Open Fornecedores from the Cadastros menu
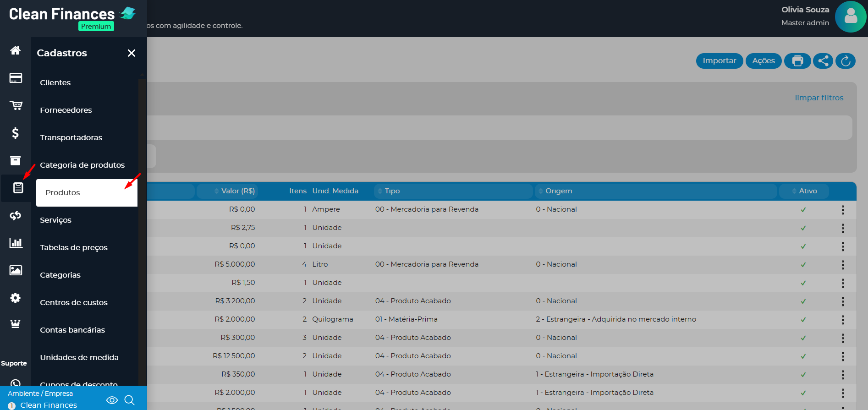868x410 pixels. (66, 110)
